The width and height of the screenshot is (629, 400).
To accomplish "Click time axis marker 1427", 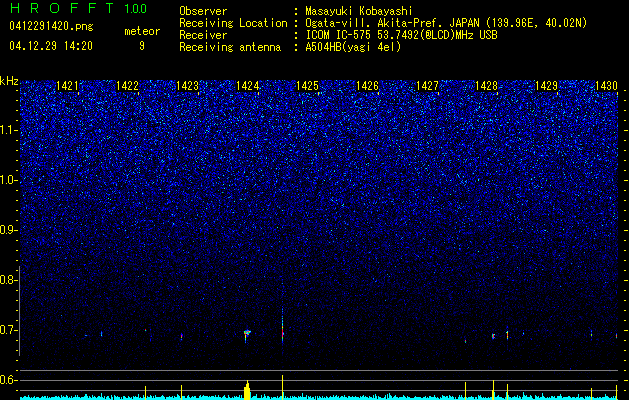I will 427,86.
